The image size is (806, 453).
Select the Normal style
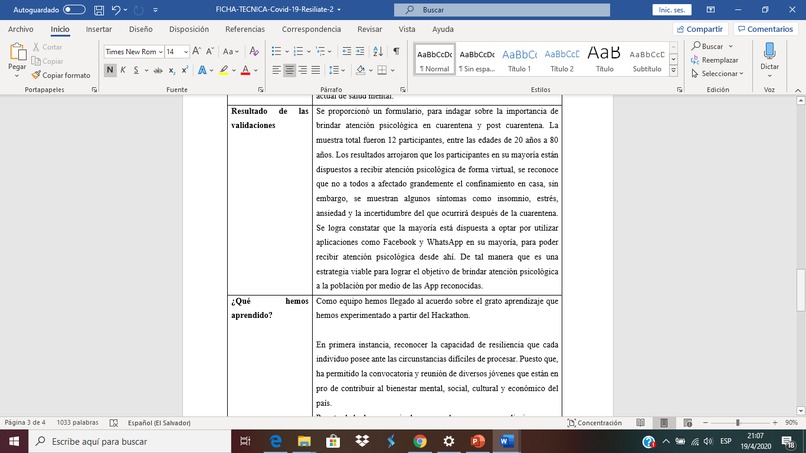pyautogui.click(x=434, y=59)
